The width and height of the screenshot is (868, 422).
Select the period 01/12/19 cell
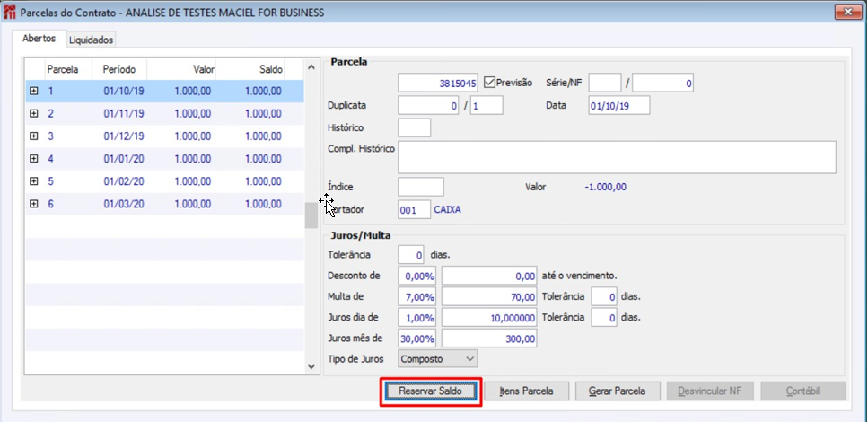pyautogui.click(x=124, y=136)
